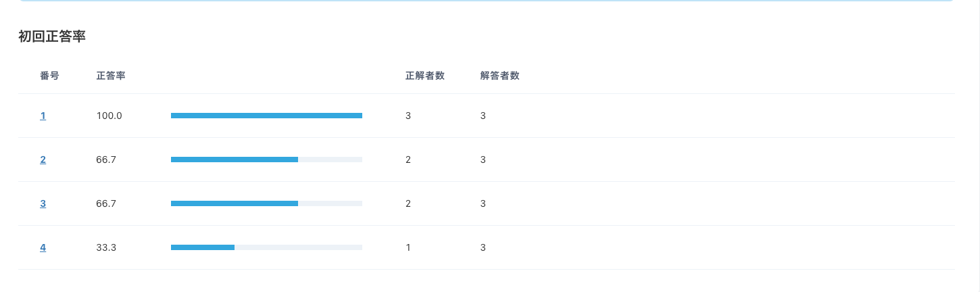The height and width of the screenshot is (292, 980).
Task: Open question number 1 link
Action: (43, 116)
